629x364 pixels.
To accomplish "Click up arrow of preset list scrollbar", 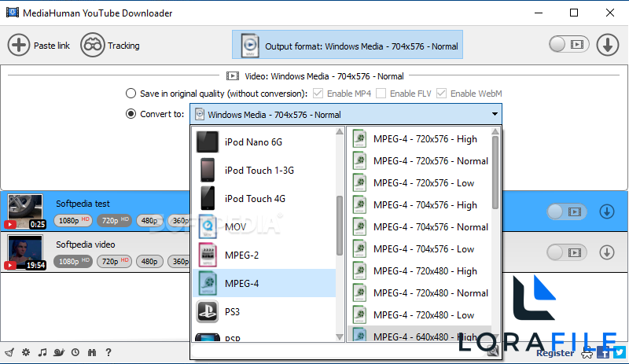I will click(x=495, y=131).
